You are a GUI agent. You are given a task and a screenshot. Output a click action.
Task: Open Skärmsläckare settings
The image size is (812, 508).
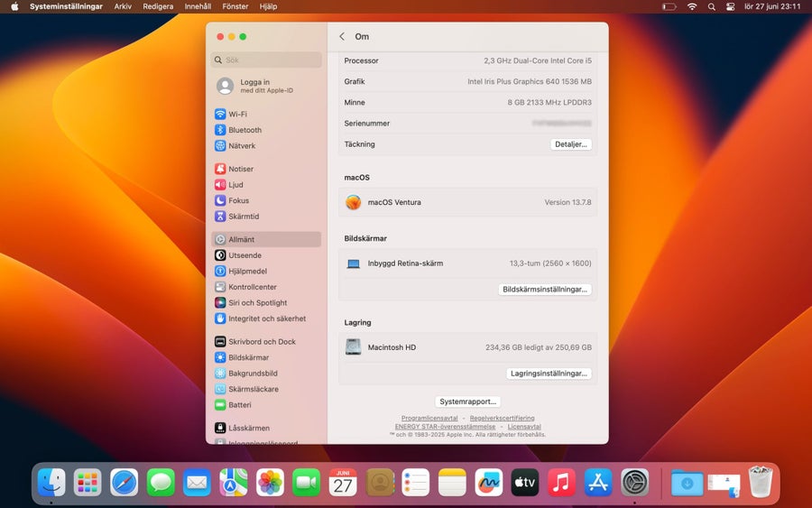click(x=266, y=389)
